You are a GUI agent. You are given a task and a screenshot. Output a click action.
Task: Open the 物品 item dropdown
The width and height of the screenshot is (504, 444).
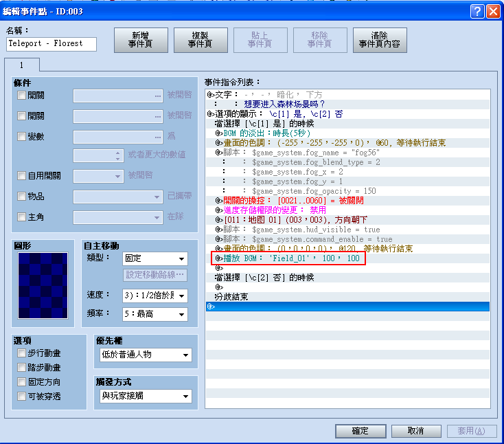coord(118,197)
